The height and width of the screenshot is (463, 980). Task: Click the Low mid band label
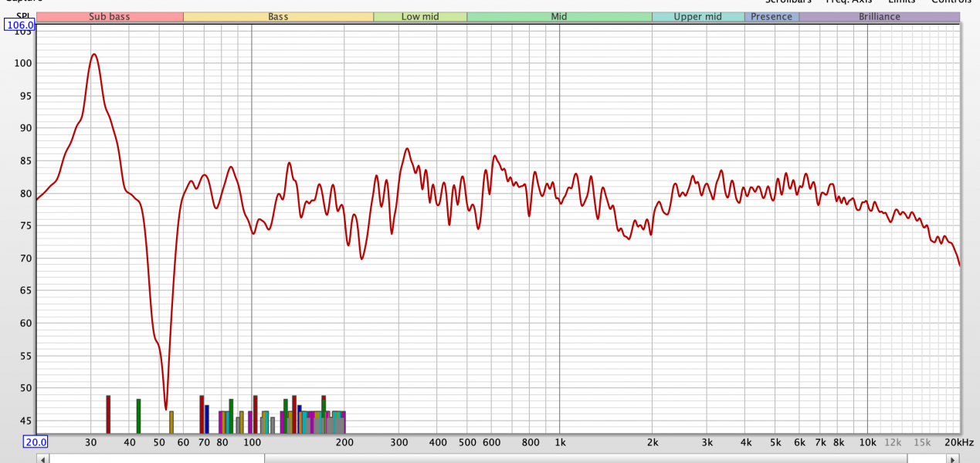420,17
